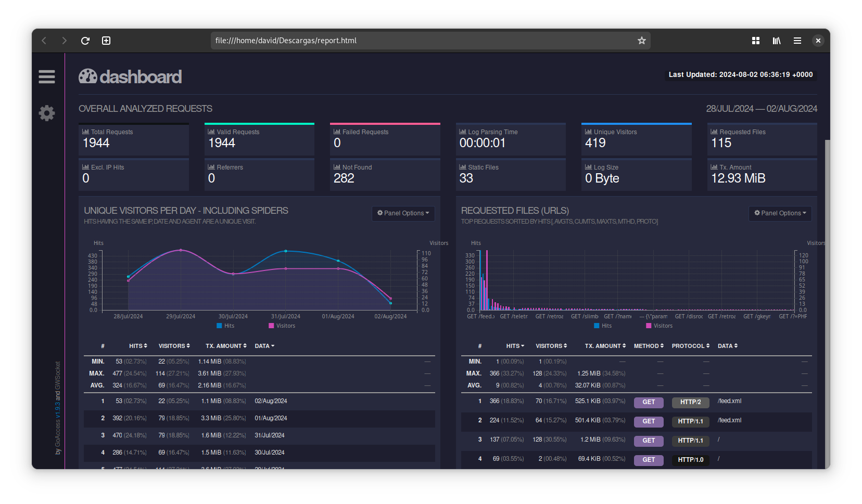
Task: Click chart icon beside Log Parsing Time
Action: 463,132
